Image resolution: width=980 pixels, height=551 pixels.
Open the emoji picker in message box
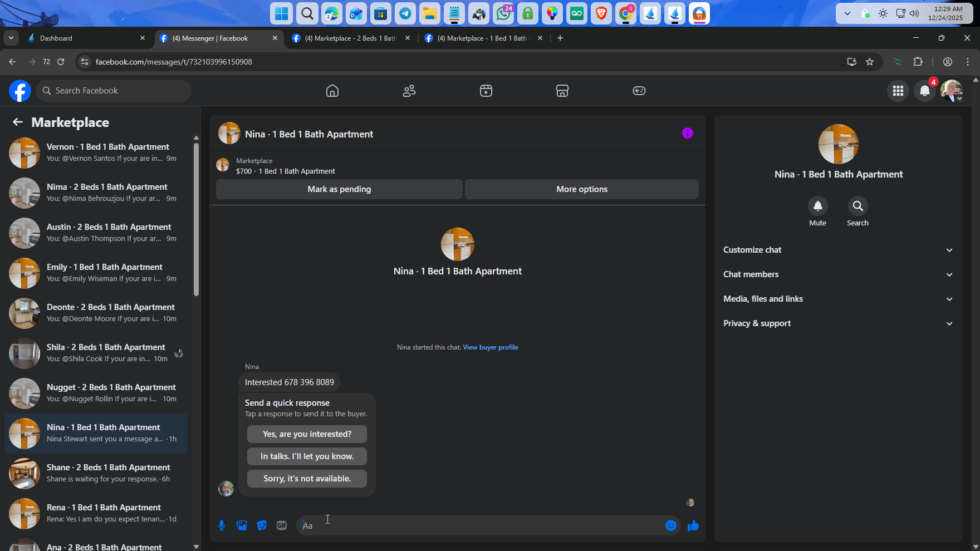[x=671, y=525]
